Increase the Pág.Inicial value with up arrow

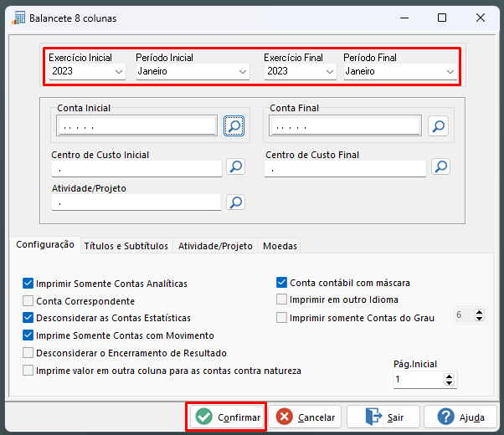449,376
